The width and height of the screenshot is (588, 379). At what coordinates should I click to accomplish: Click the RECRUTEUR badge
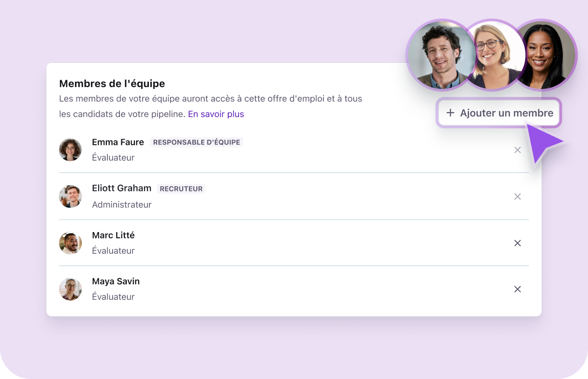[181, 189]
